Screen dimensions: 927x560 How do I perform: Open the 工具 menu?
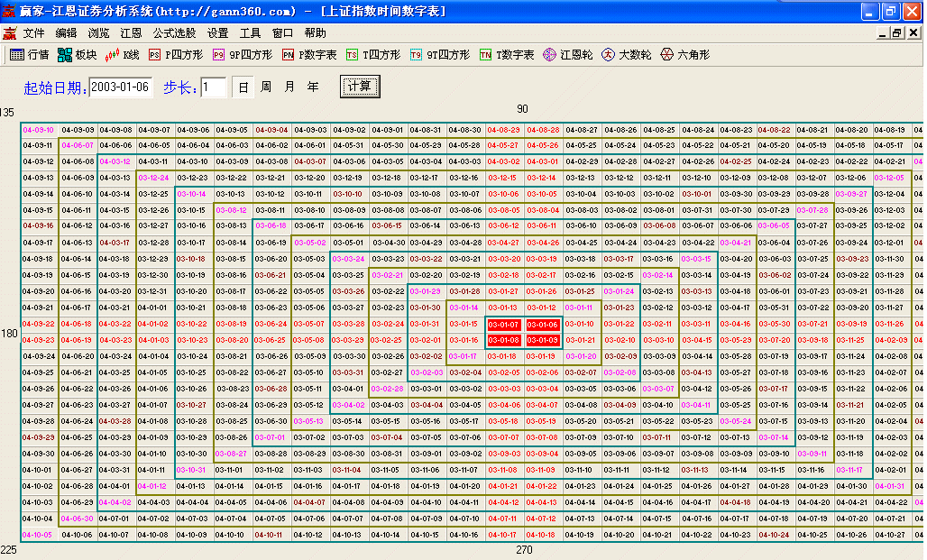tap(250, 33)
